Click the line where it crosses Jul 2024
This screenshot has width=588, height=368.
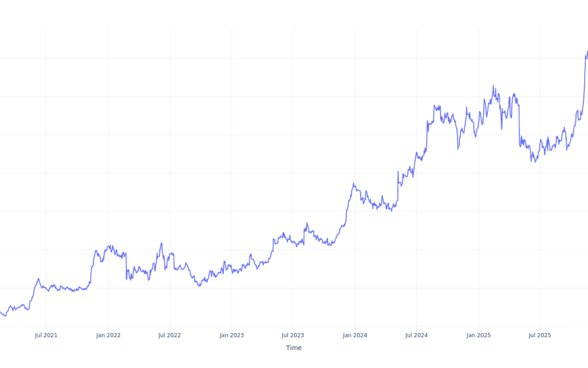click(416, 154)
